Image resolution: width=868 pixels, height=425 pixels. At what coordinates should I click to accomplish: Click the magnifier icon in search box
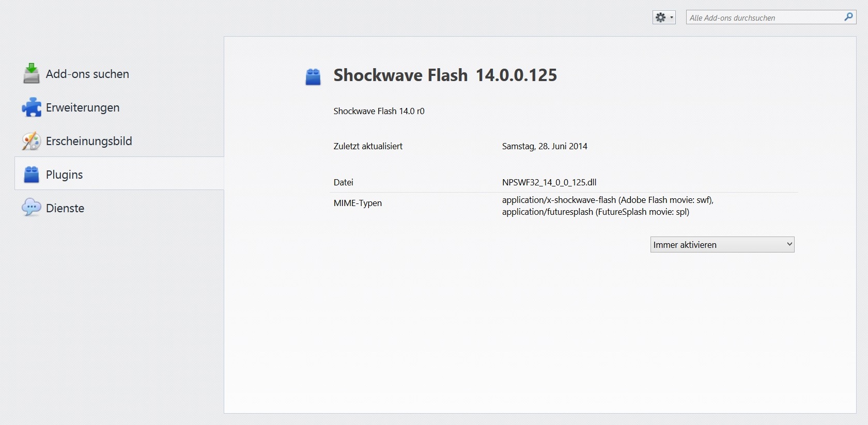pos(848,17)
